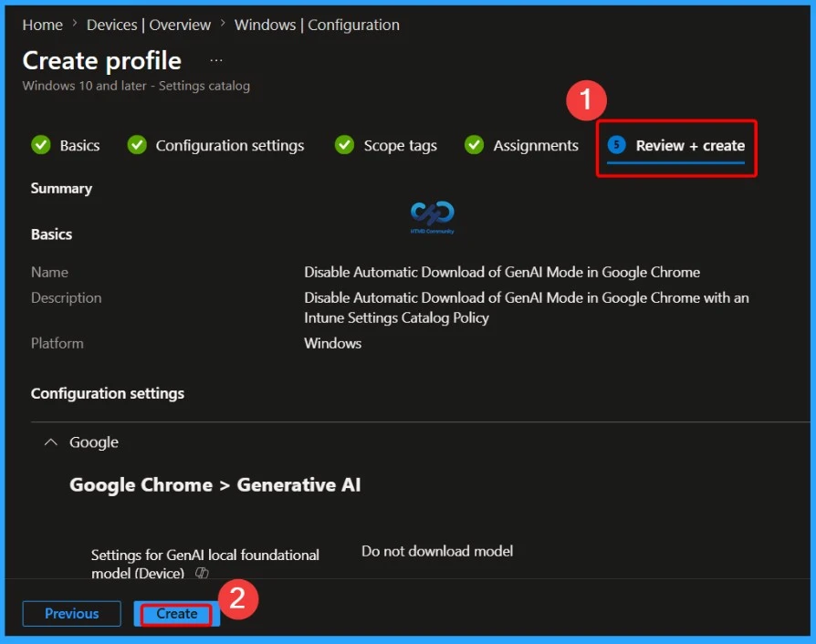Click the profile name value text
Image resolution: width=816 pixels, height=644 pixels.
click(x=502, y=272)
